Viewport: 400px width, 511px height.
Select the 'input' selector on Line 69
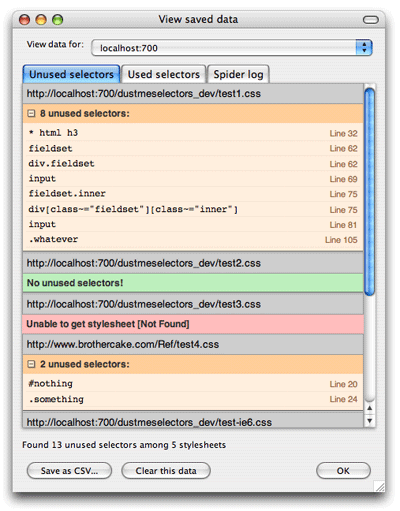(x=193, y=179)
